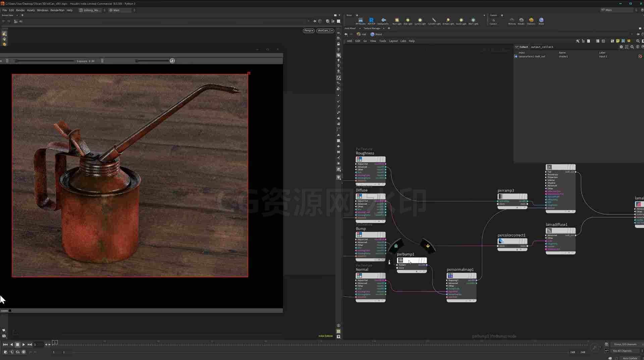Screen dimensions: 644x360
Task: Click the network editor sticky note icon
Action: tap(618, 41)
